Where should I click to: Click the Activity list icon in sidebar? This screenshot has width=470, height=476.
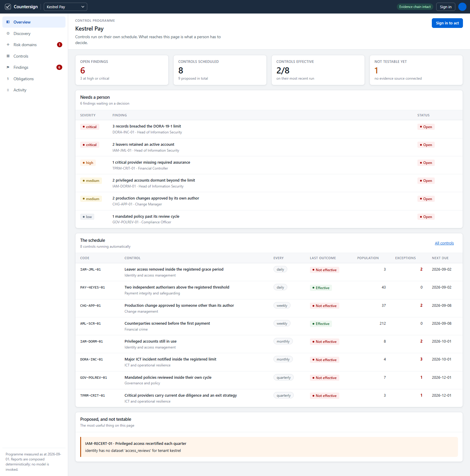(x=8, y=90)
